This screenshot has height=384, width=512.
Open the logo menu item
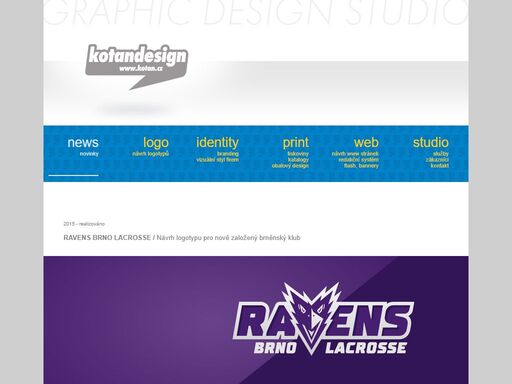[x=156, y=143]
